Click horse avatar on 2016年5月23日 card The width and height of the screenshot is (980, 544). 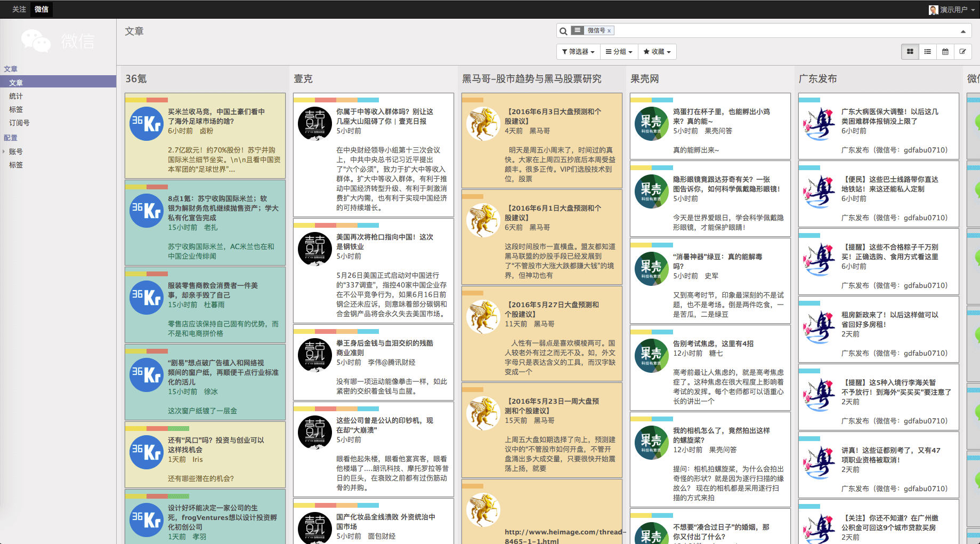point(483,413)
